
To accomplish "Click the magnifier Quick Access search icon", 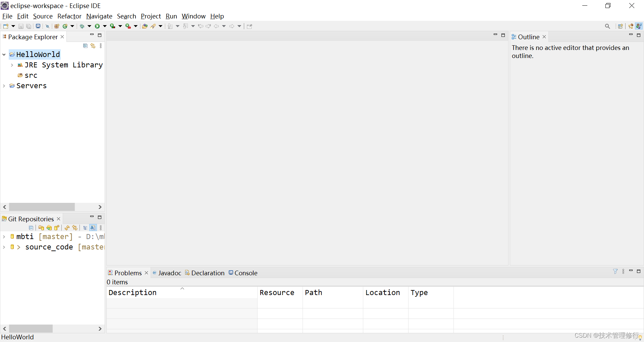I will click(x=607, y=26).
